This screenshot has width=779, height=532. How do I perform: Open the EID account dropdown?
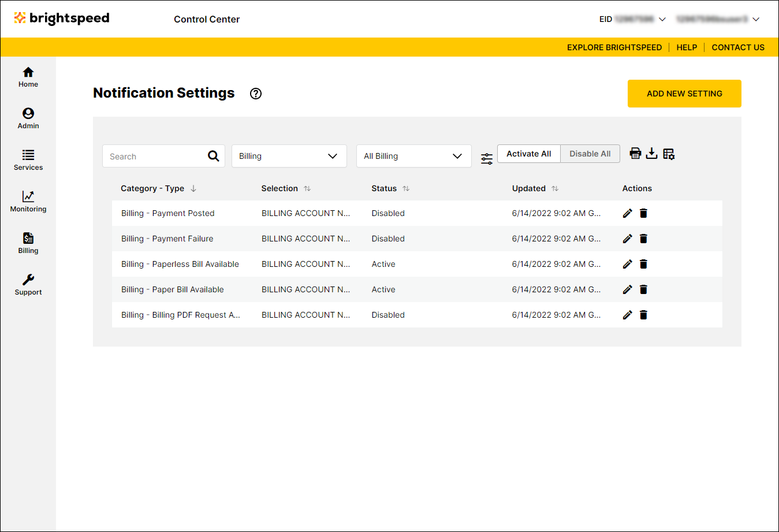tap(633, 19)
